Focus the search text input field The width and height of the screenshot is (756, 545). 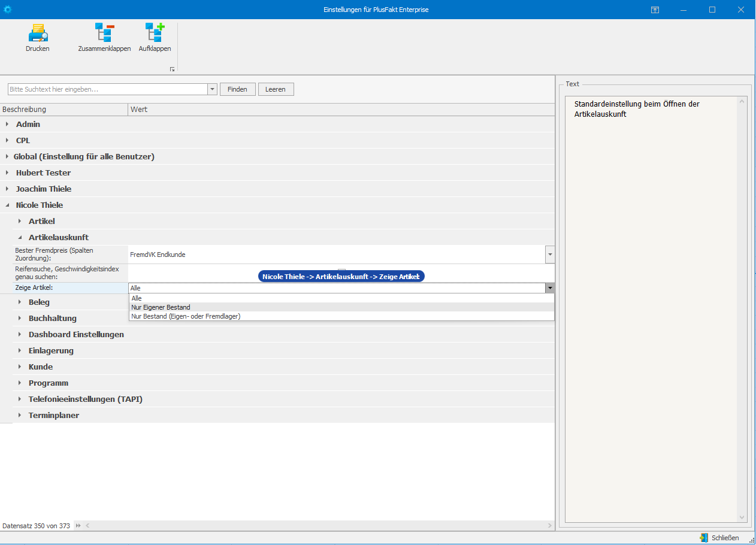coord(108,89)
